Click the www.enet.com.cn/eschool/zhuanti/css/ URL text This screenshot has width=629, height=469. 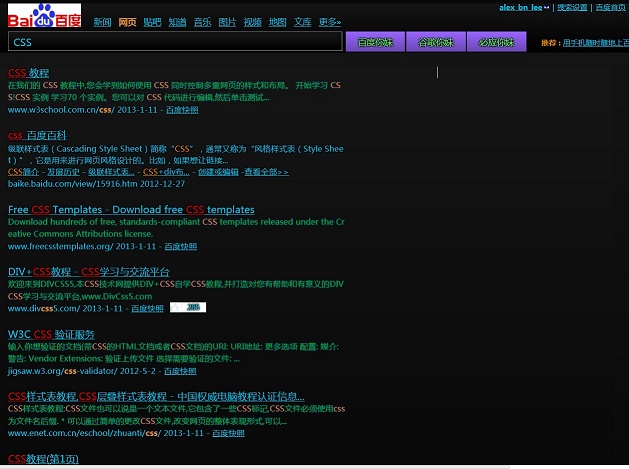85,433
